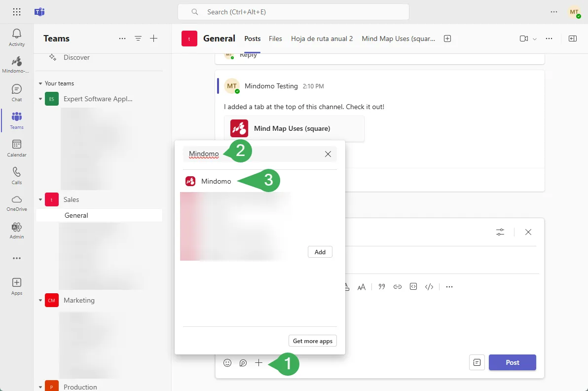Open meeting options dropdown chevron
Viewport: 588px width, 391px height.
coord(535,39)
